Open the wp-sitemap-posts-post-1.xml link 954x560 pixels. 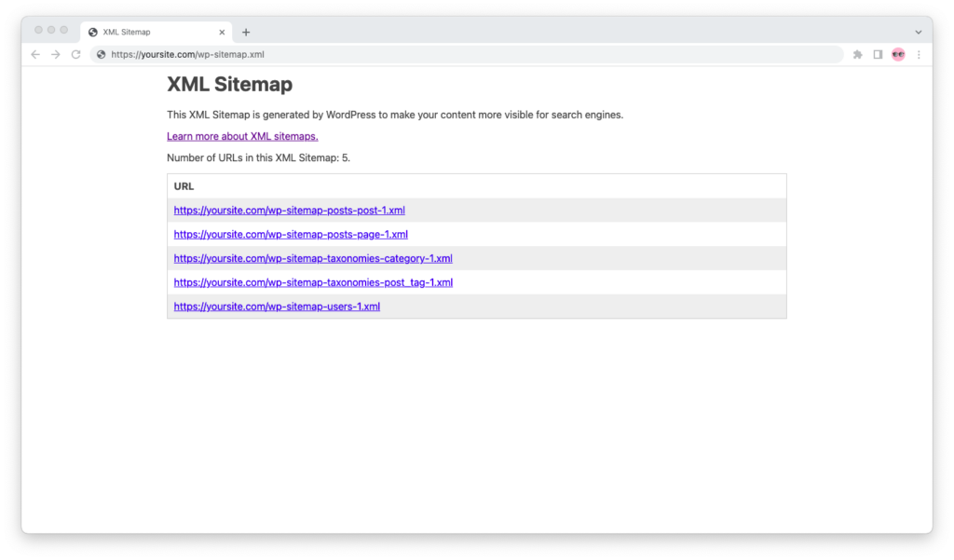[x=290, y=210]
